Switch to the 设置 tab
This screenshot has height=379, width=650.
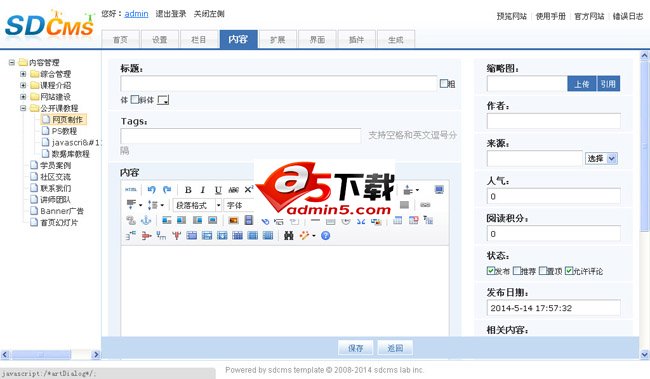pyautogui.click(x=160, y=39)
